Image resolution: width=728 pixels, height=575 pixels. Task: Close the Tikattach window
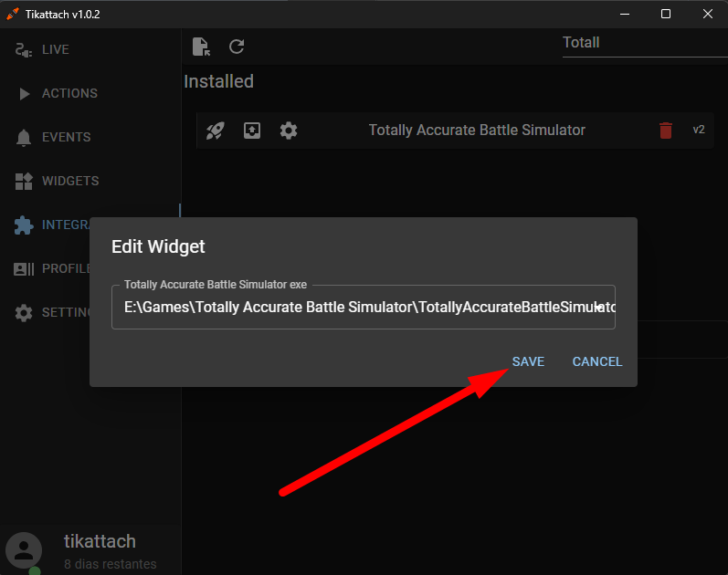click(x=708, y=14)
